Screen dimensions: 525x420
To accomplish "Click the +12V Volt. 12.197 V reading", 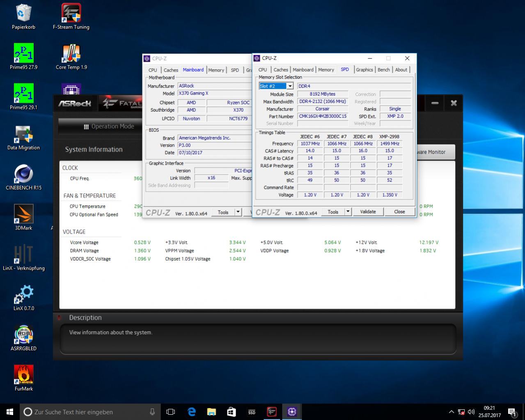I will click(x=429, y=242).
